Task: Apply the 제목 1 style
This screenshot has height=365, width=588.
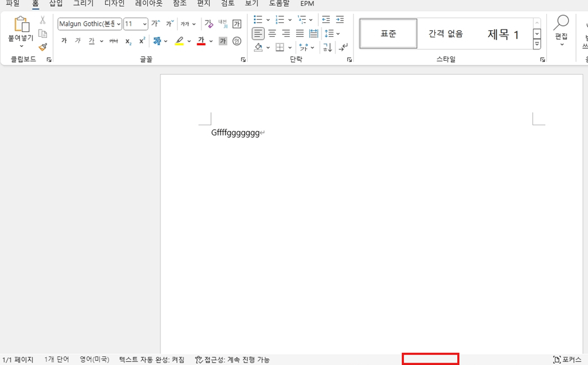Action: tap(503, 34)
